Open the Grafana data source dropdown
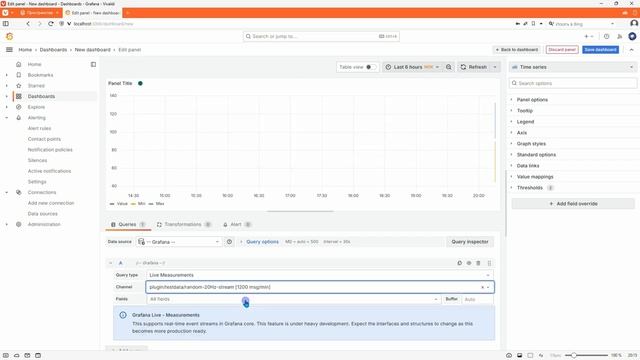Image resolution: width=640 pixels, height=360 pixels. (179, 242)
